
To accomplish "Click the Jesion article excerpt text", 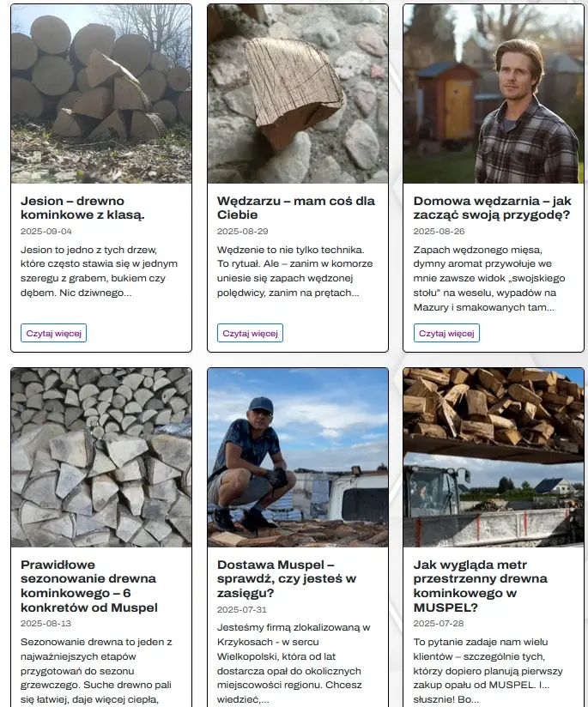I will click(99, 271).
